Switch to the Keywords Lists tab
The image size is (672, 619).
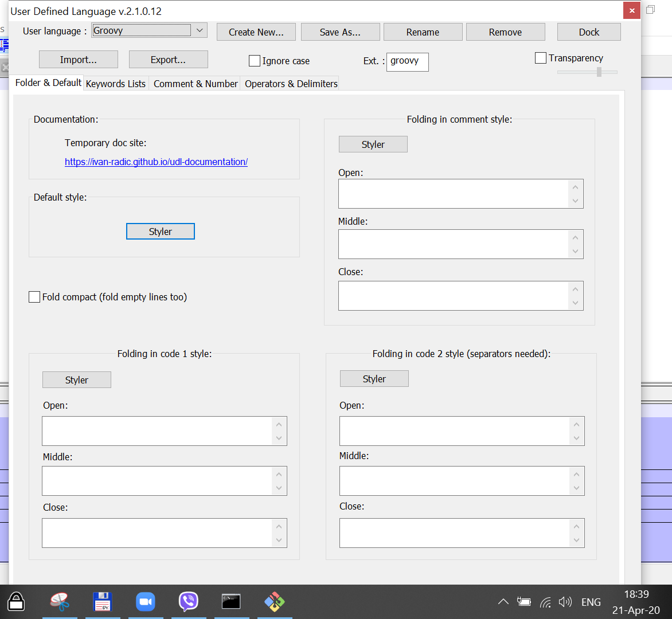(x=115, y=83)
